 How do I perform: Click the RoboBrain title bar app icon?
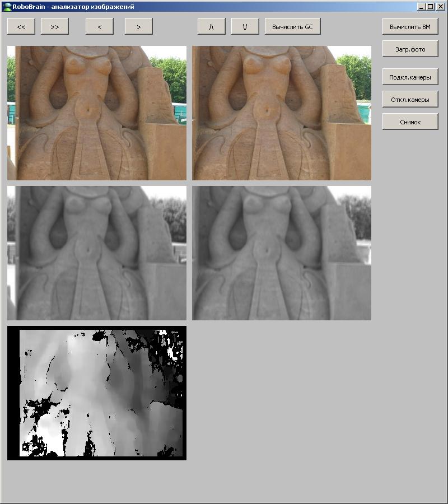[6, 6]
